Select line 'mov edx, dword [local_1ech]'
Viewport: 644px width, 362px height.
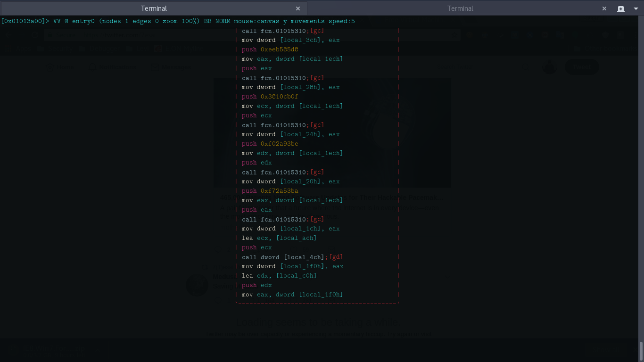click(x=293, y=153)
